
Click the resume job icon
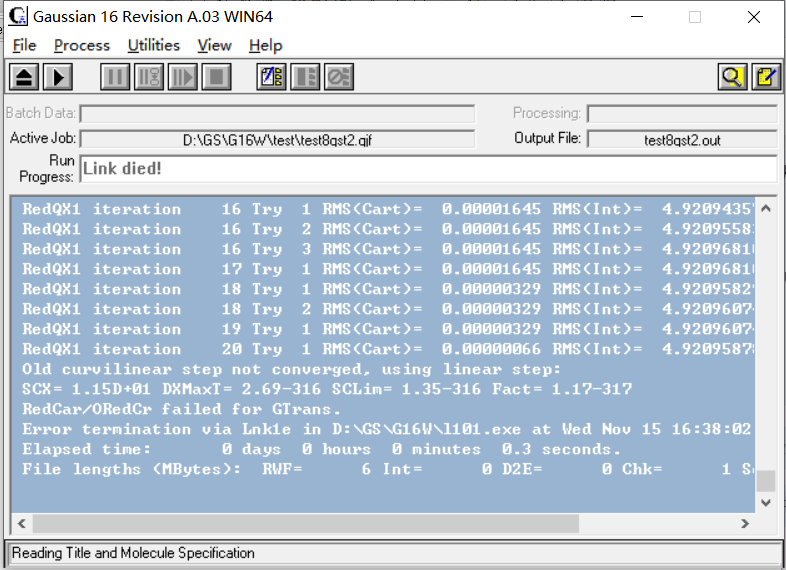click(182, 77)
